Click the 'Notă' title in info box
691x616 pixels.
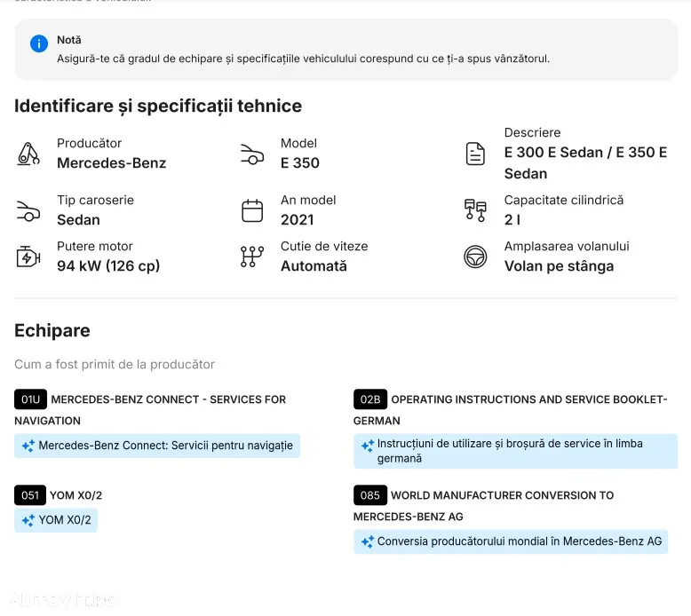(x=68, y=40)
